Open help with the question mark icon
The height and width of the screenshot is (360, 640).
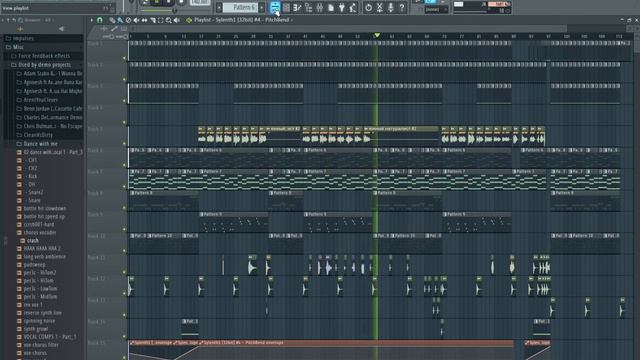402,7
